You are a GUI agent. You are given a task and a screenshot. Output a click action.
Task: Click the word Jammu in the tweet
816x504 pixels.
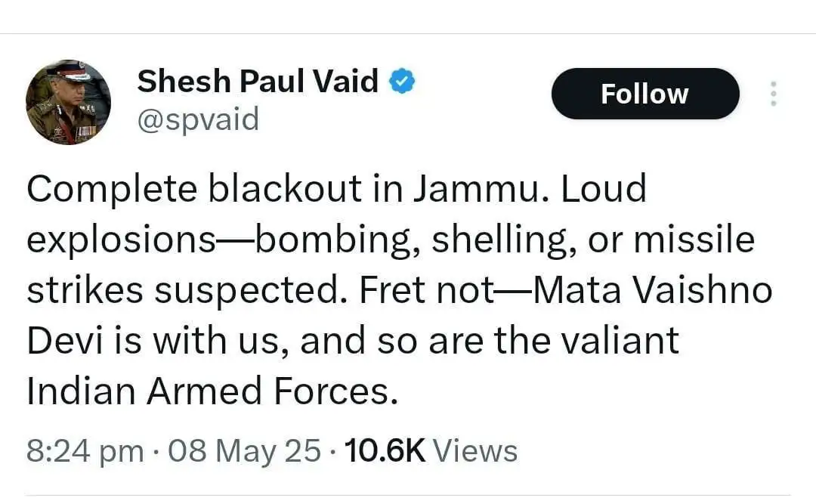click(x=482, y=189)
